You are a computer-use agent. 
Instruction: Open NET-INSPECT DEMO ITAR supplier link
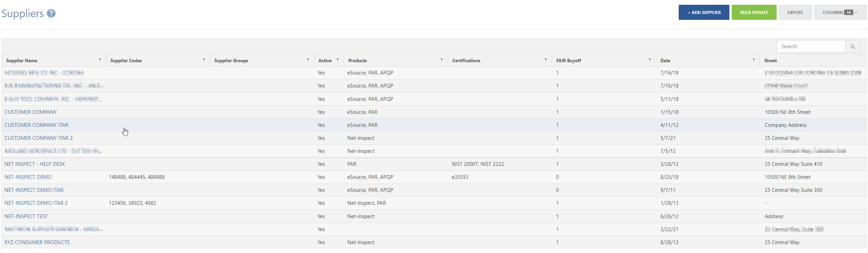(34, 190)
